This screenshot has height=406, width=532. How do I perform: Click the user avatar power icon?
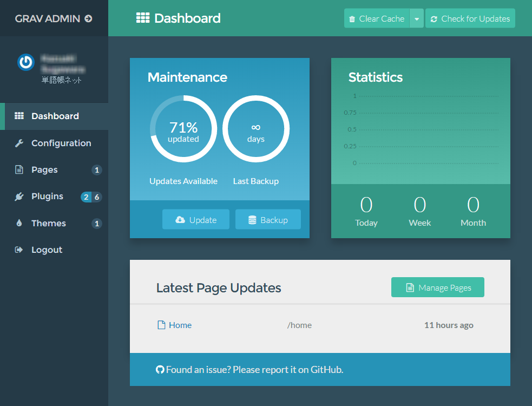coord(25,62)
